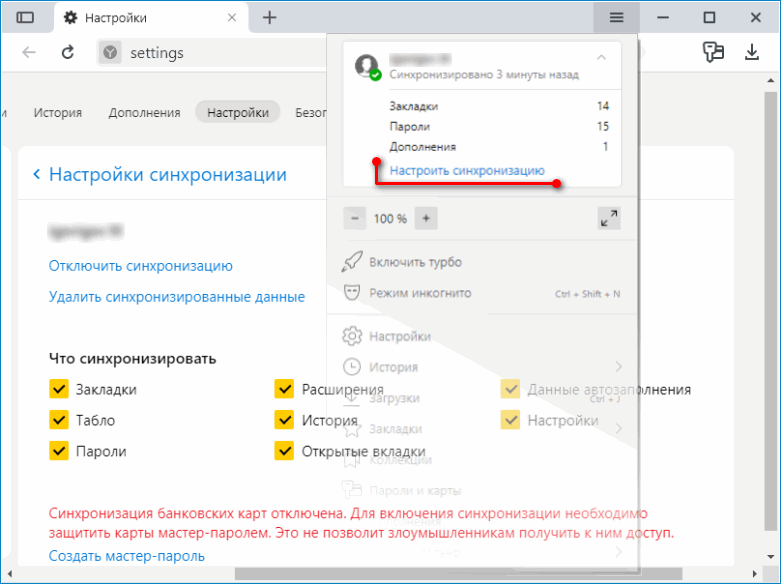Open the downloads arrow icon
The height and width of the screenshot is (584, 781).
[x=752, y=52]
